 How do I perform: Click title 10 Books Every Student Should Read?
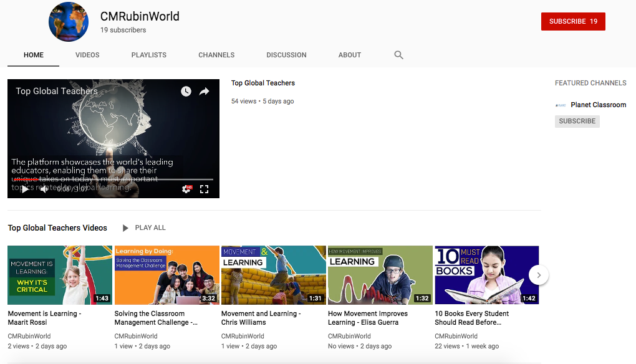(x=472, y=318)
